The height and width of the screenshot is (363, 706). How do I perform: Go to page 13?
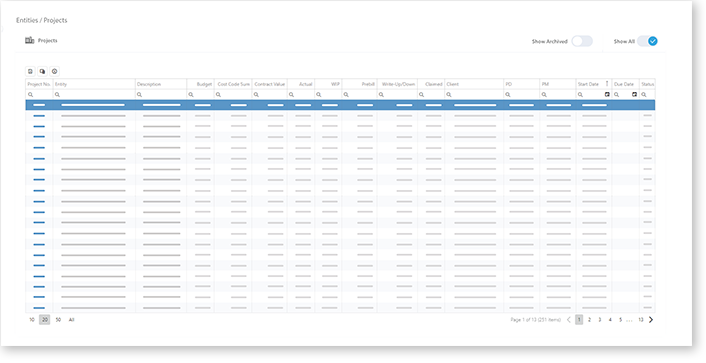[640, 320]
